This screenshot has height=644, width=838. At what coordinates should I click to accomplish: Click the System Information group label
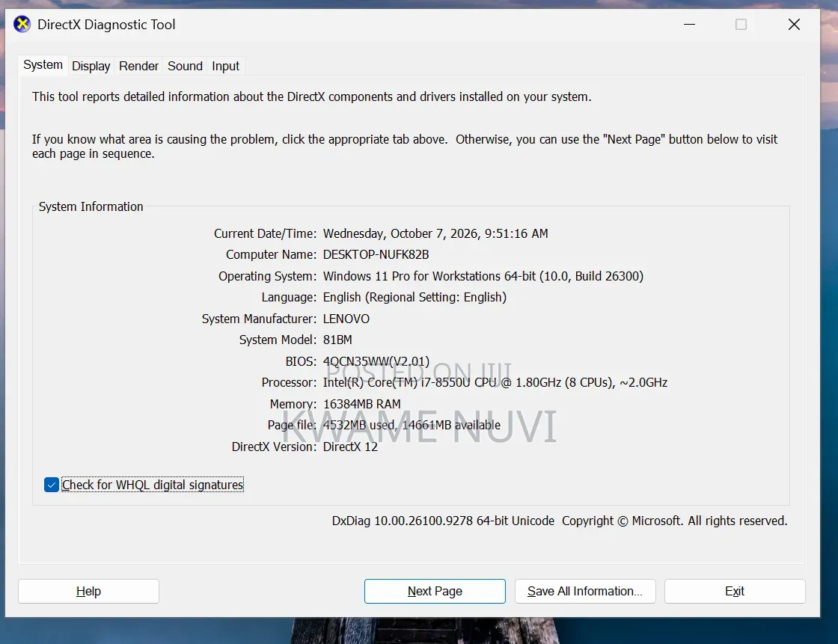click(91, 207)
